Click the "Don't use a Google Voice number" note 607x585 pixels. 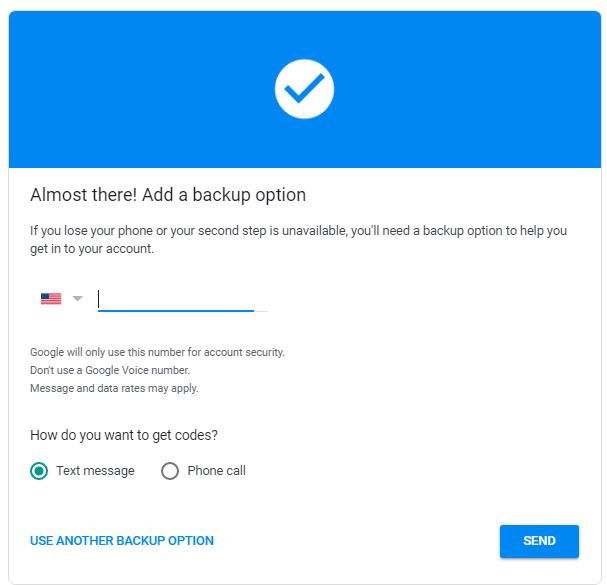(x=110, y=370)
